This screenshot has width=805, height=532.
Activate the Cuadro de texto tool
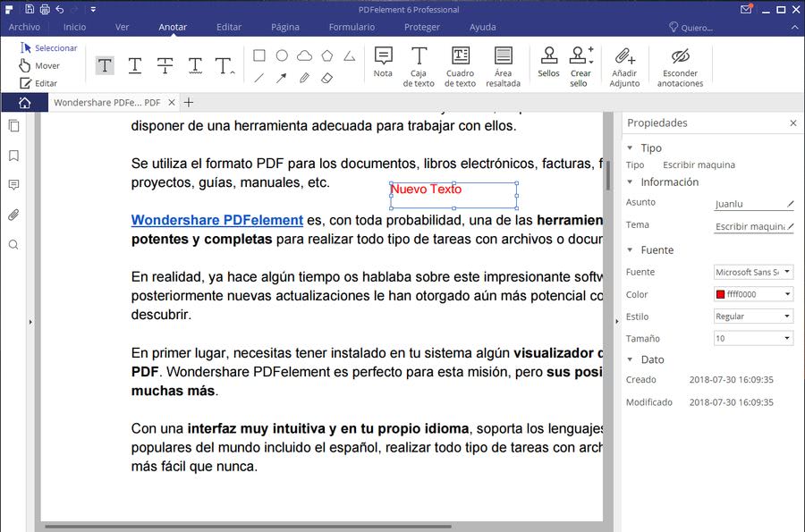pos(460,67)
